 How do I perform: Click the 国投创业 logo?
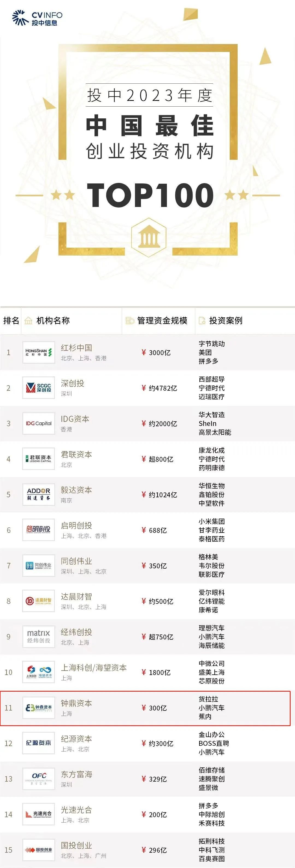tap(39, 850)
